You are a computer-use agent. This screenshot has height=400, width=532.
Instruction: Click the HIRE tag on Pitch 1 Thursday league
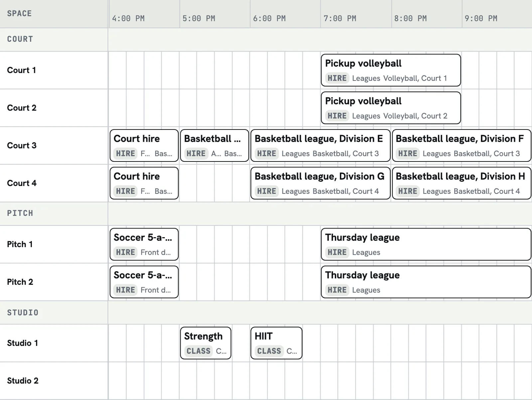[337, 252]
